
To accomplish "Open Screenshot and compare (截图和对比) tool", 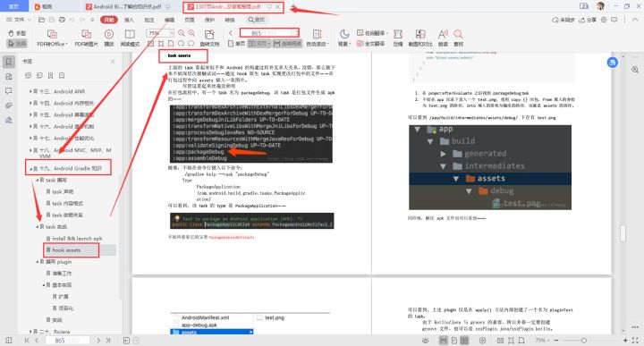I will pyautogui.click(x=420, y=38).
